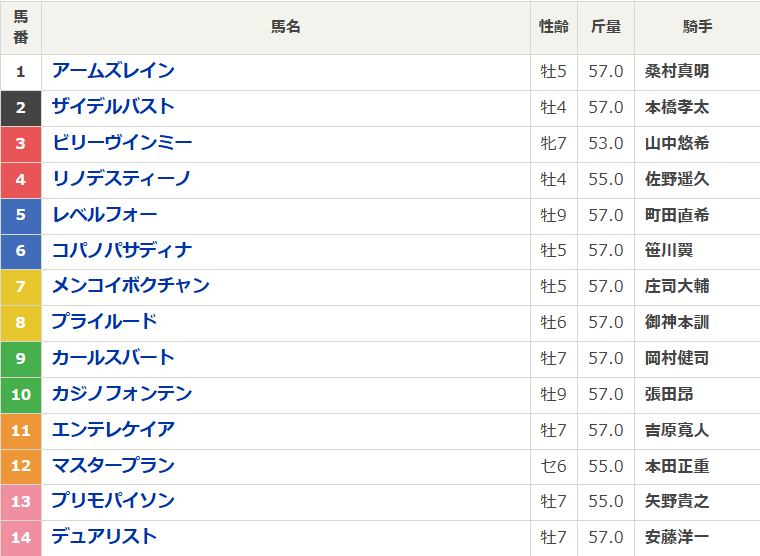Screen dimensions: 760x556
Task: Select horse カジノフォンテン
Action: [x=122, y=394]
